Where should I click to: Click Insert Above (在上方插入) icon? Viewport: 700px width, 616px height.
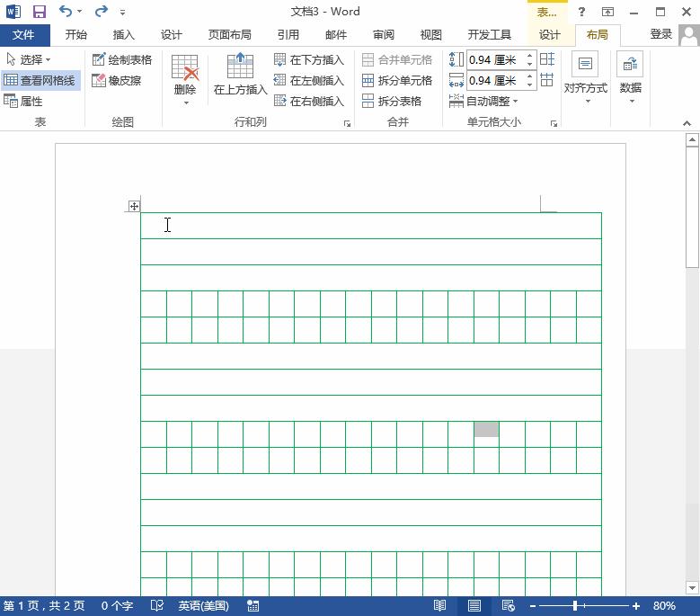coord(240,74)
